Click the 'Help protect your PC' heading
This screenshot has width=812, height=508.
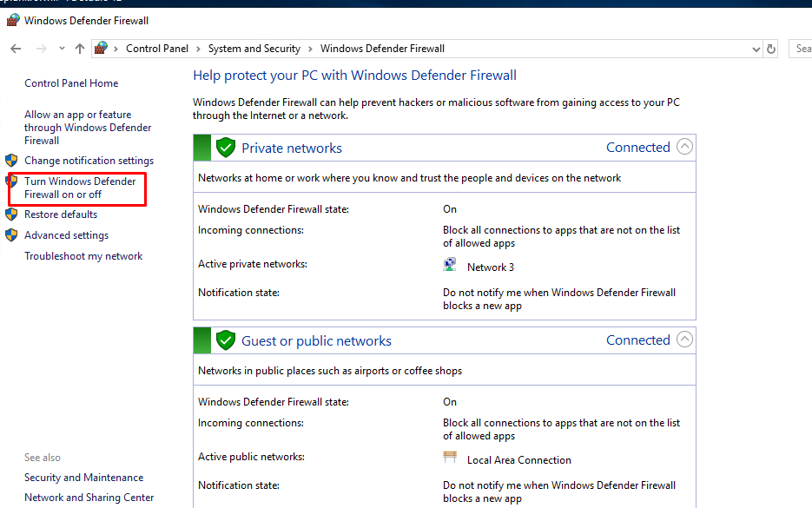click(354, 76)
